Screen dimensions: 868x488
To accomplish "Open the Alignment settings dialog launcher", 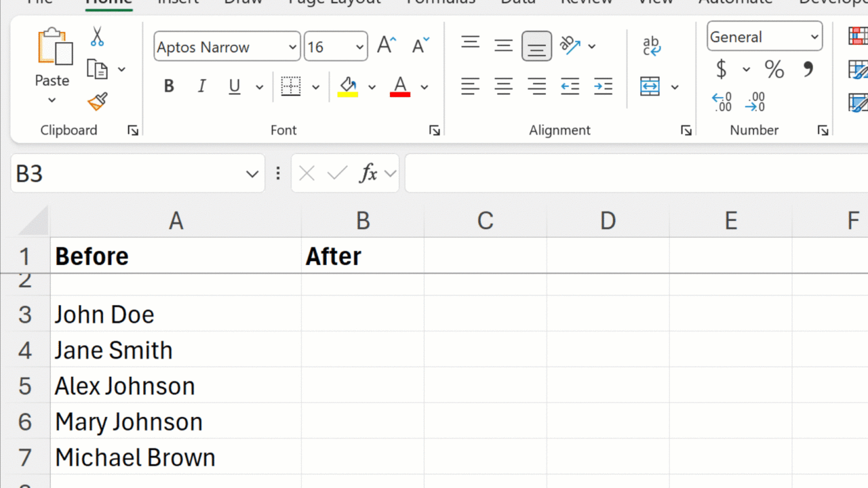I will tap(686, 131).
